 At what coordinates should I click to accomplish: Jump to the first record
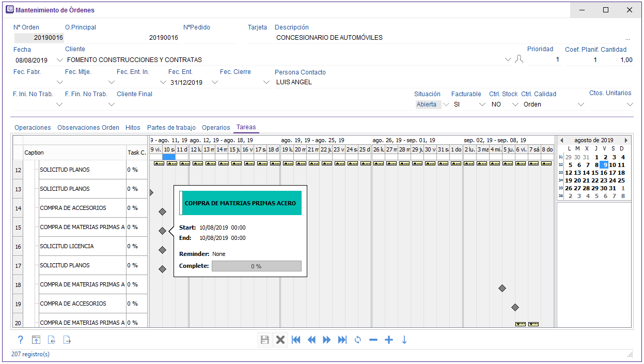pyautogui.click(x=296, y=340)
